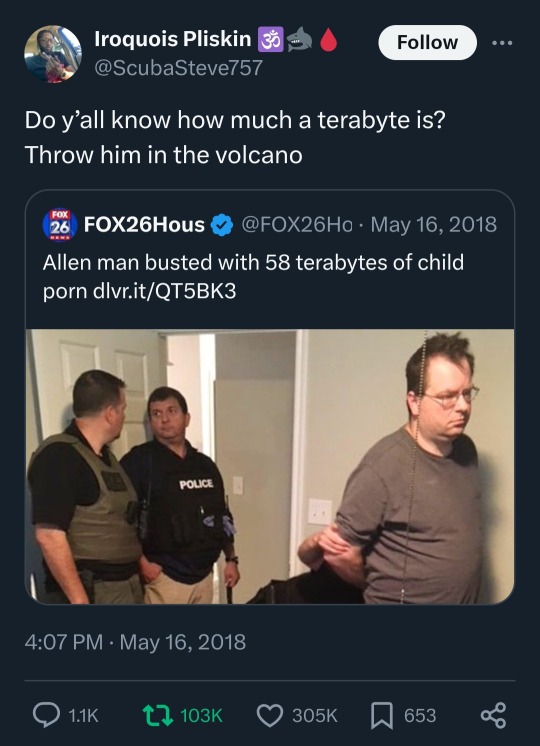The image size is (540, 746).
Task: Click the shark emoji in the name
Action: [x=299, y=39]
